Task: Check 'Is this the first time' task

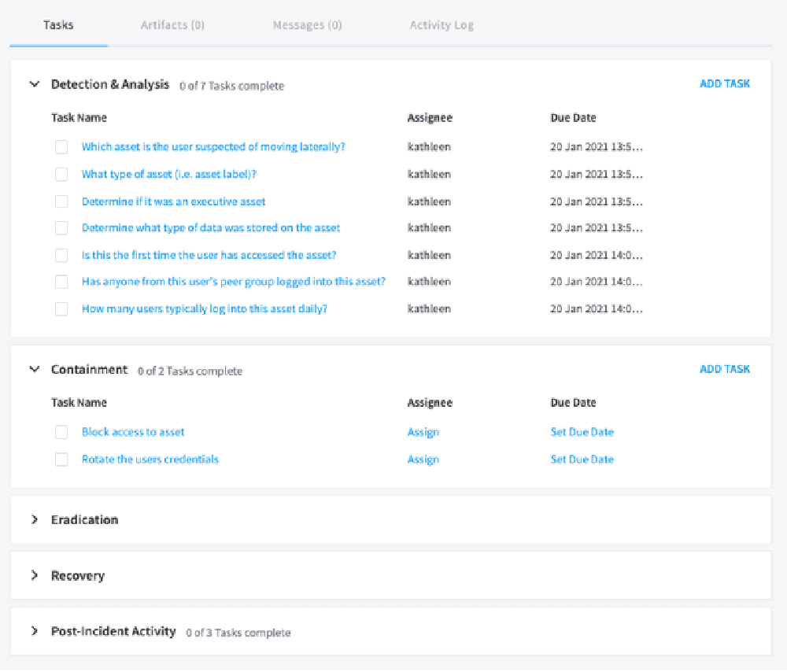Action: 61,255
